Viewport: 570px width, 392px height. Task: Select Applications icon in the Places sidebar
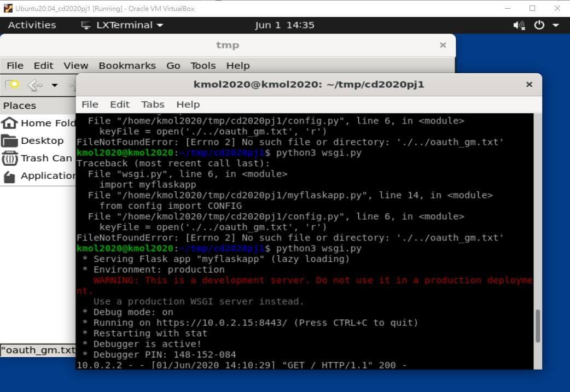pyautogui.click(x=9, y=176)
